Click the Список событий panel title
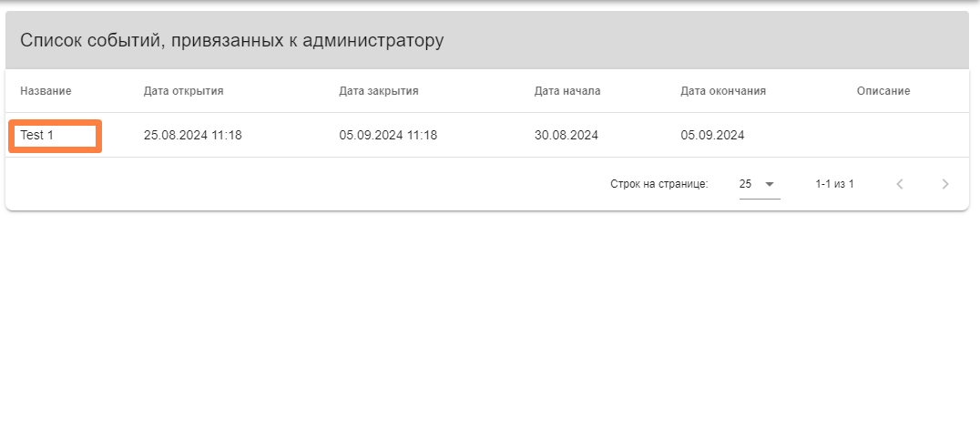Image resolution: width=980 pixels, height=430 pixels. [x=232, y=41]
